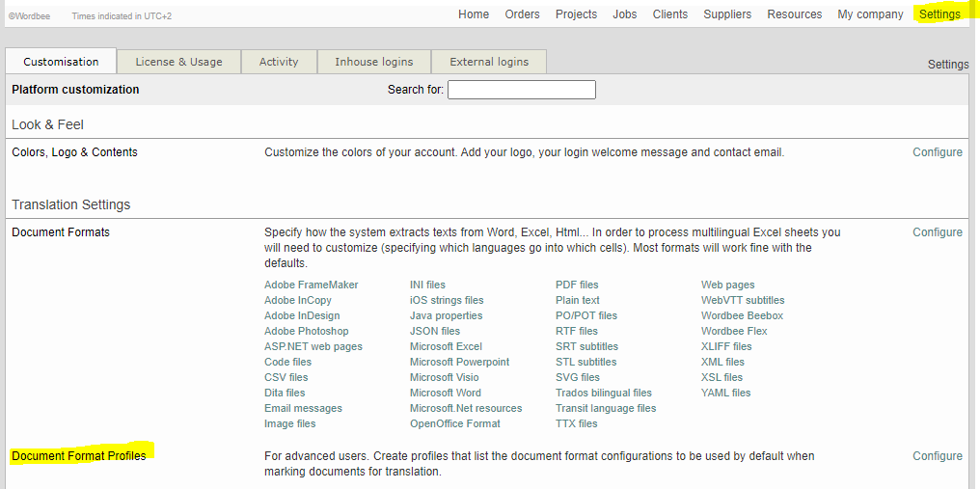Go to the Projects menu
980x489 pixels.
[x=576, y=14]
